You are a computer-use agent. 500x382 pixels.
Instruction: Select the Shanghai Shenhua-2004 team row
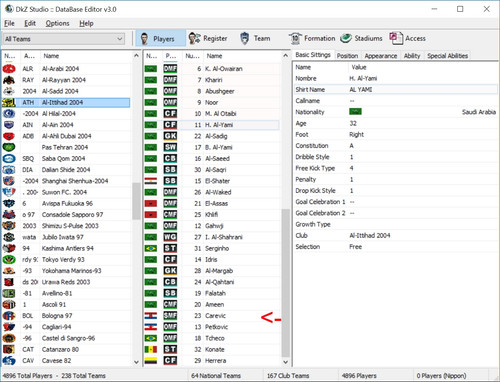pos(66,181)
